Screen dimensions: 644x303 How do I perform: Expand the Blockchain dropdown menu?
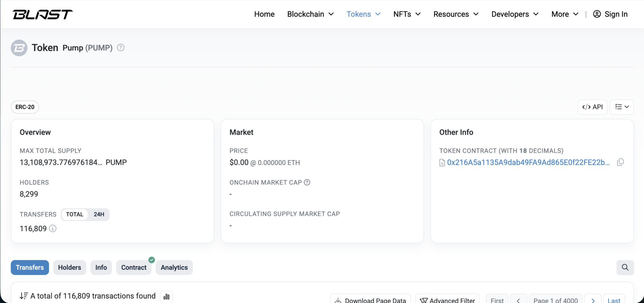(310, 14)
